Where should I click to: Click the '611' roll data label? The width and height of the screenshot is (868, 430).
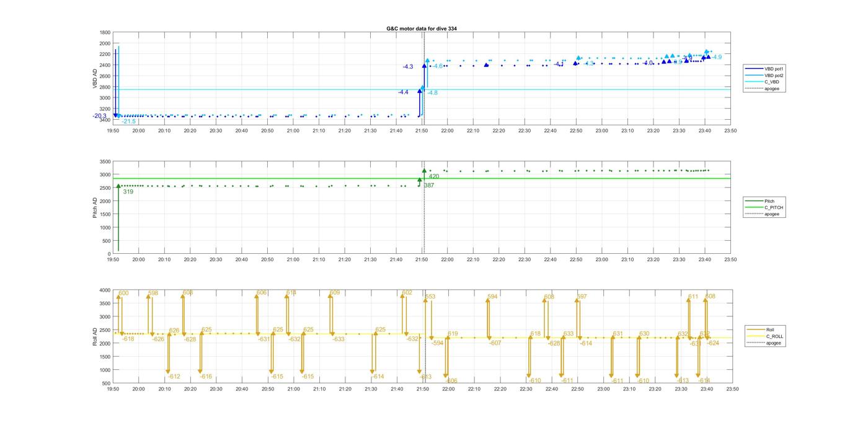coord(693,297)
